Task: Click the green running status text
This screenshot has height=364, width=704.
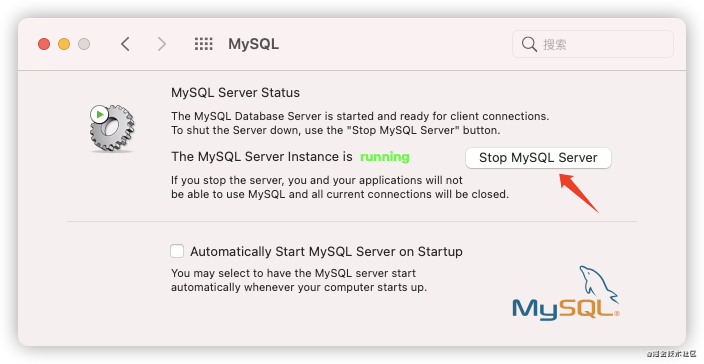Action: coord(385,157)
